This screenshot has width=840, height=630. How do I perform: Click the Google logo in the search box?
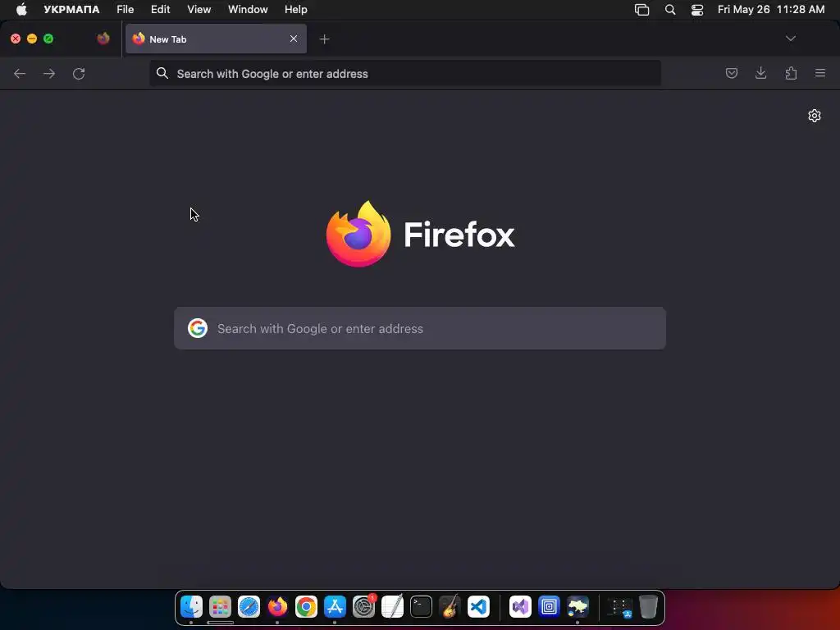pos(198,328)
